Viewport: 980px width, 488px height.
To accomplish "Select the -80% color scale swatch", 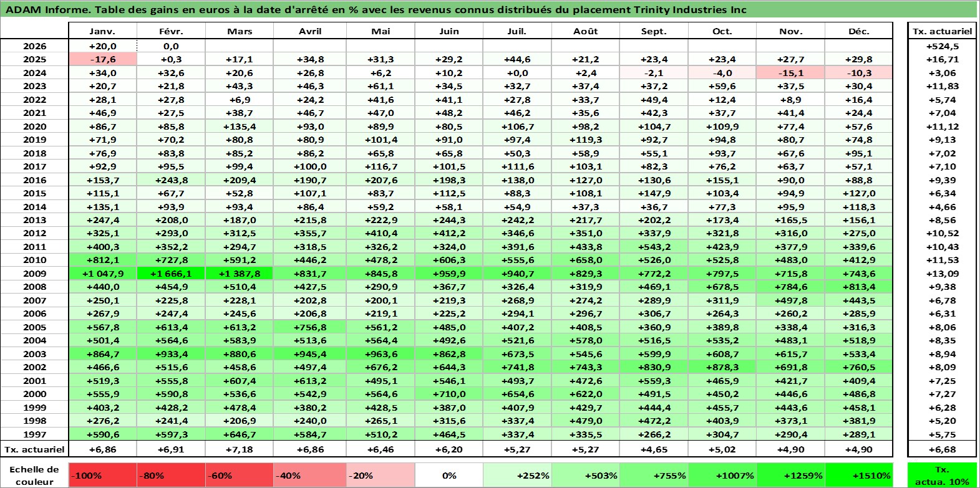I will point(171,475).
